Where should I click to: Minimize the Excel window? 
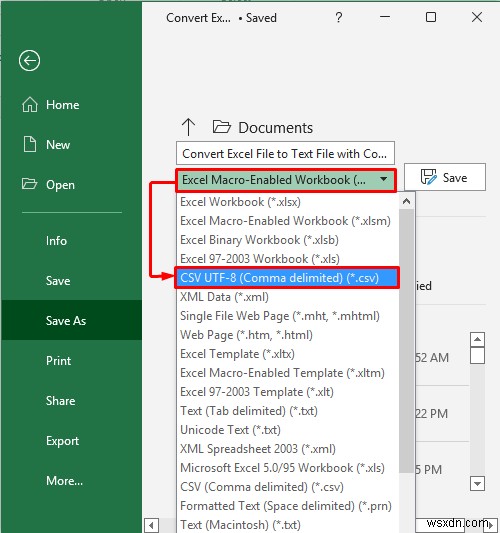385,17
